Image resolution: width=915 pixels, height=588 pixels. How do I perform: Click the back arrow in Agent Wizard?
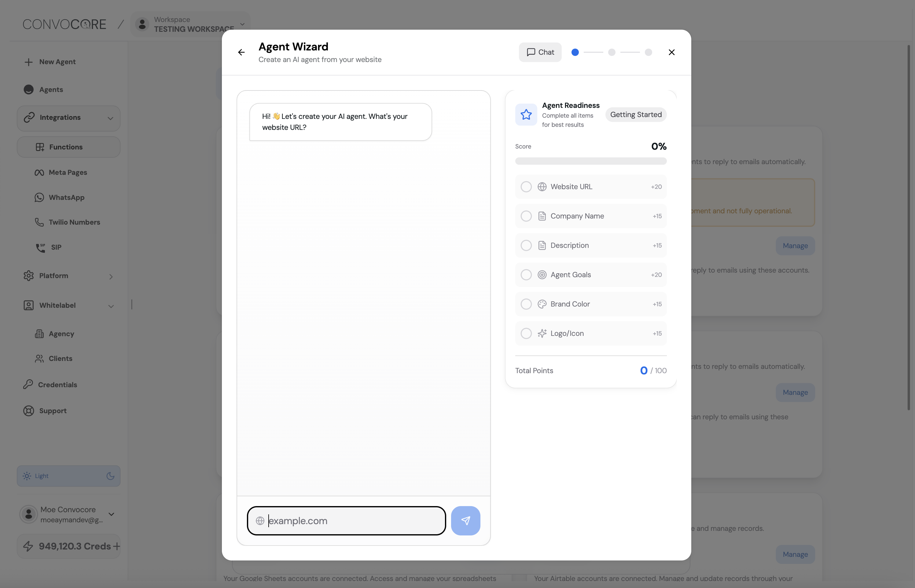(x=241, y=52)
